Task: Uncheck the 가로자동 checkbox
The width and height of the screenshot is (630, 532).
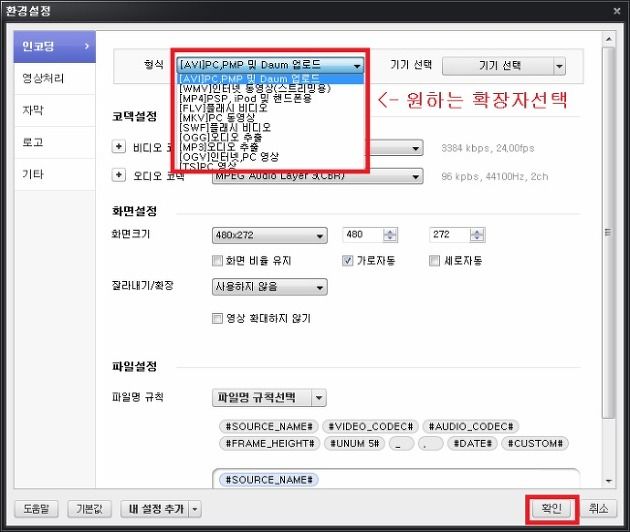Action: (348, 261)
